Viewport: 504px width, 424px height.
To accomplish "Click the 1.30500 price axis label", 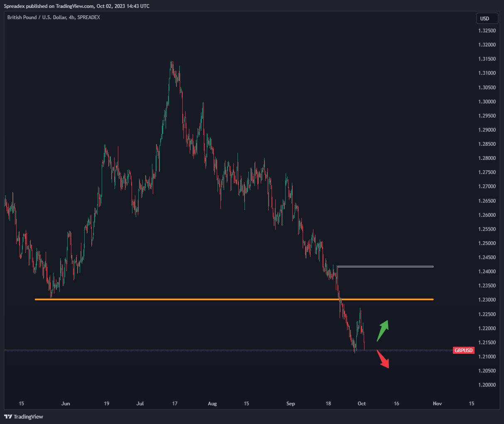I will coord(487,88).
